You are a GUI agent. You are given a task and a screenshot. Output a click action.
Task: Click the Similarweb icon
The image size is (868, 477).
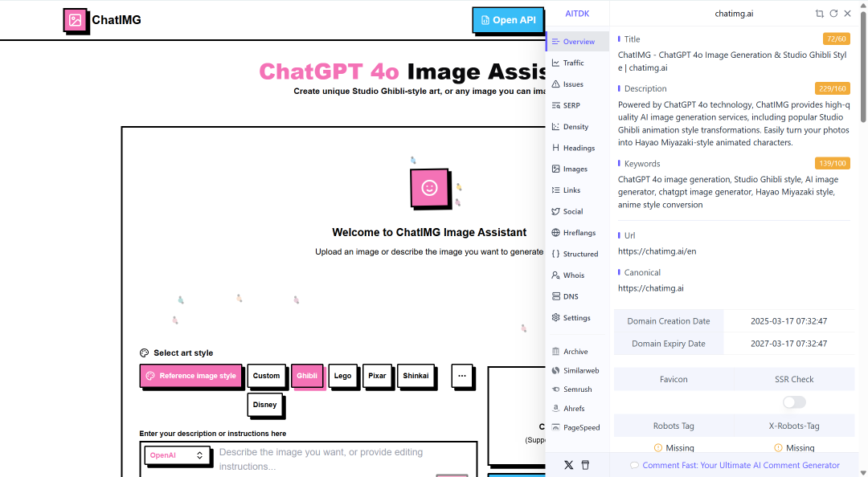click(556, 370)
